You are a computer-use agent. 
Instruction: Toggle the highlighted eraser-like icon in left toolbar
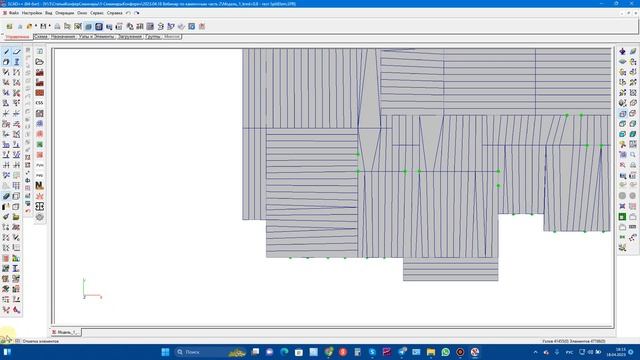coord(6,196)
